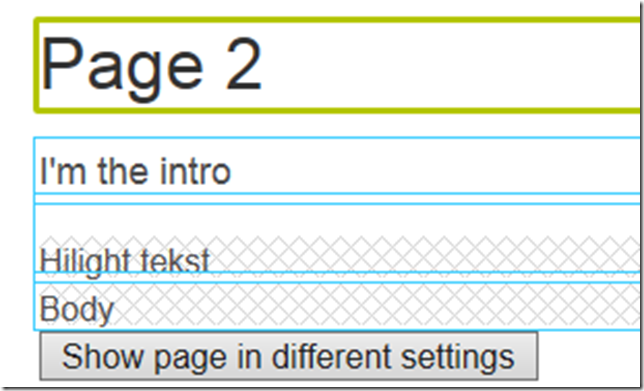Click the word Show on the grey button

pos(102,356)
